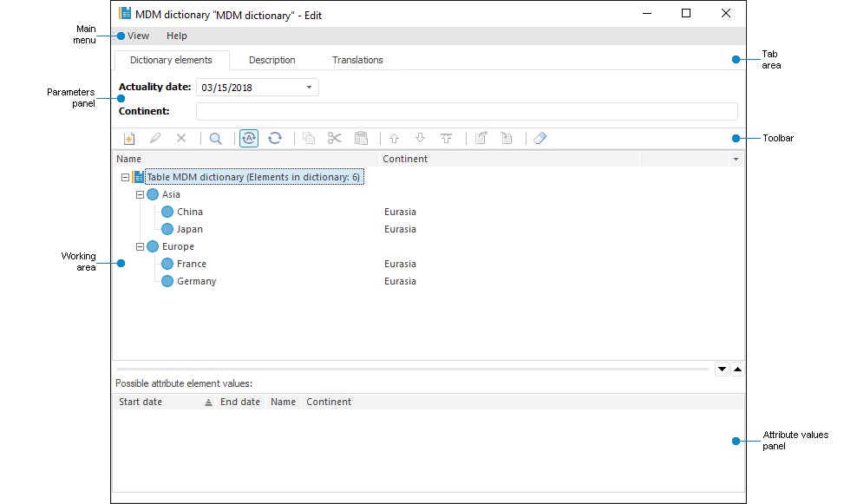Select the Europe tree item
The height and width of the screenshot is (504, 857).
[x=178, y=246]
